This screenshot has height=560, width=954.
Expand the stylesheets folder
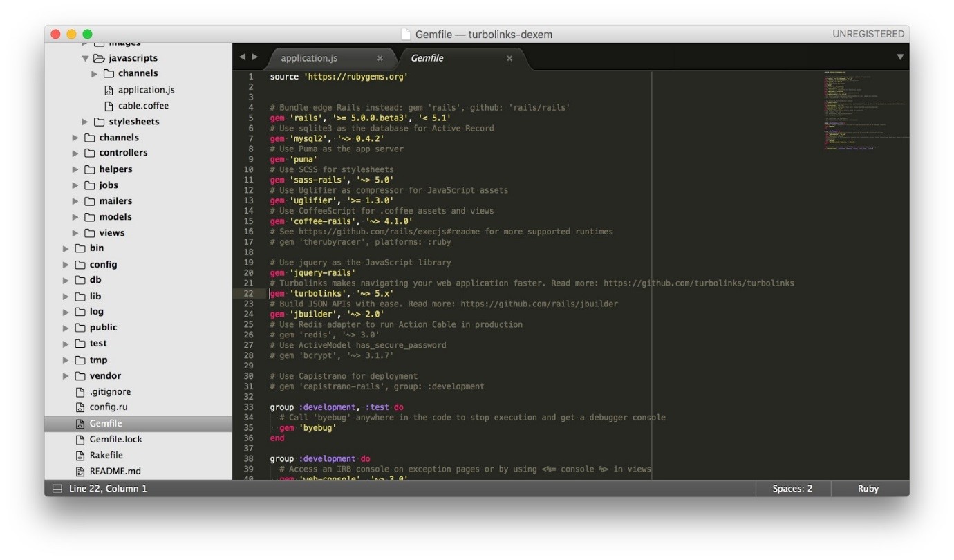pyautogui.click(x=86, y=122)
